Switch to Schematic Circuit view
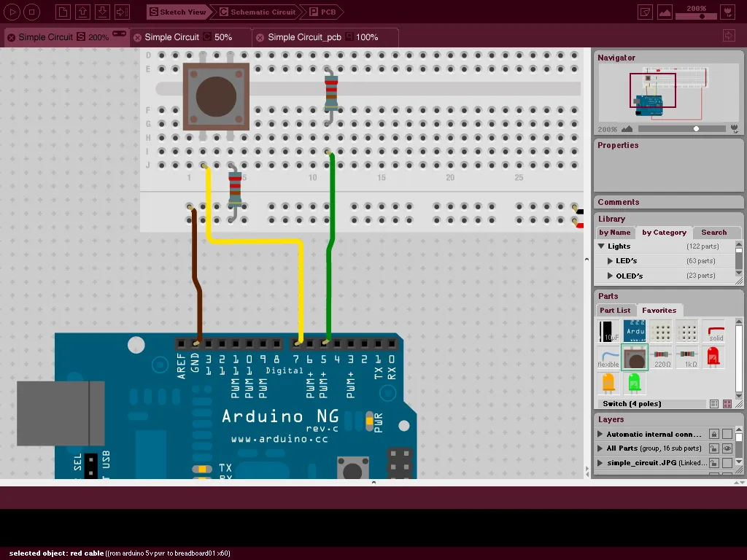The image size is (747, 560). point(258,12)
